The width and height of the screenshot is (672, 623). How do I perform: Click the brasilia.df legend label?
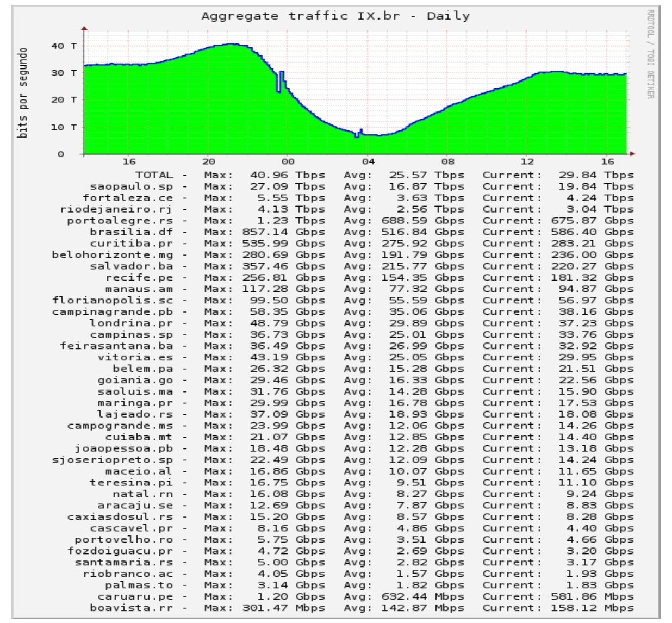(131, 232)
